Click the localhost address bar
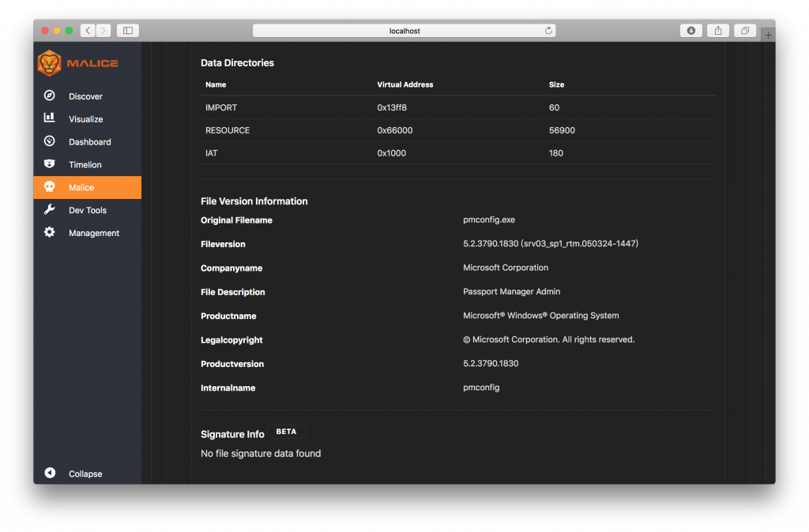The width and height of the screenshot is (809, 532). pos(404,31)
